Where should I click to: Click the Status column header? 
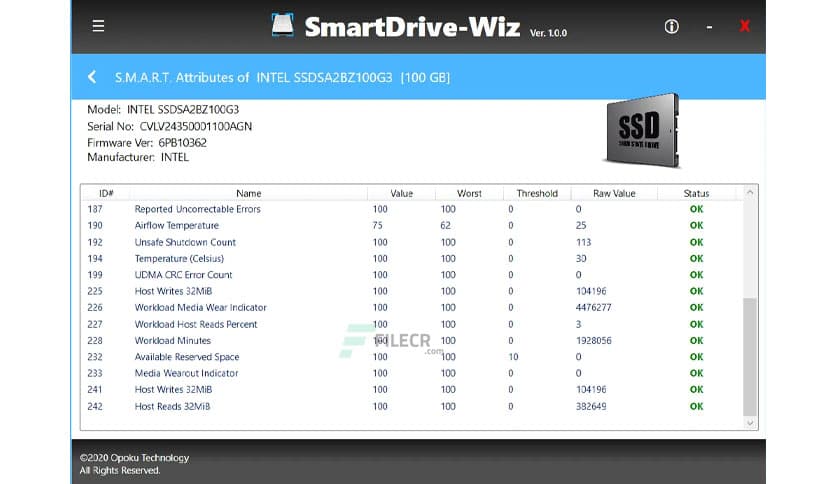pyautogui.click(x=696, y=193)
